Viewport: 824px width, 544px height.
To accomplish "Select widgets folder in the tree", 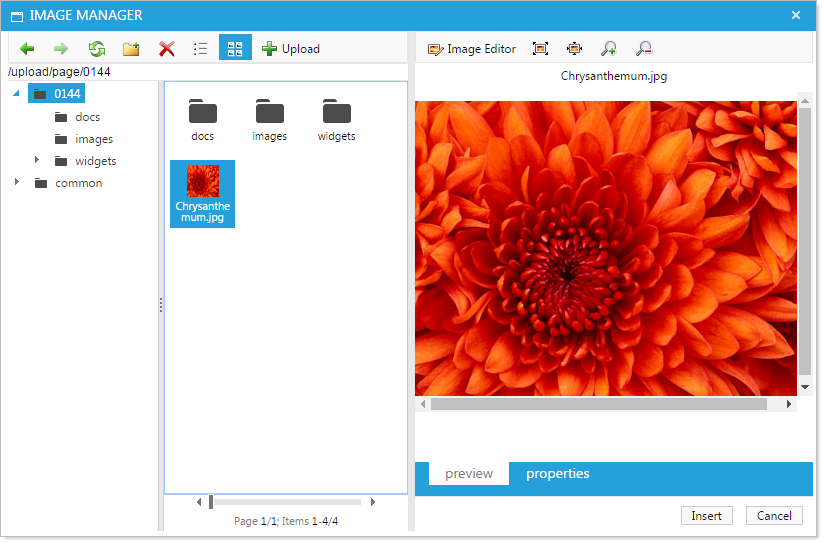I will click(x=86, y=161).
